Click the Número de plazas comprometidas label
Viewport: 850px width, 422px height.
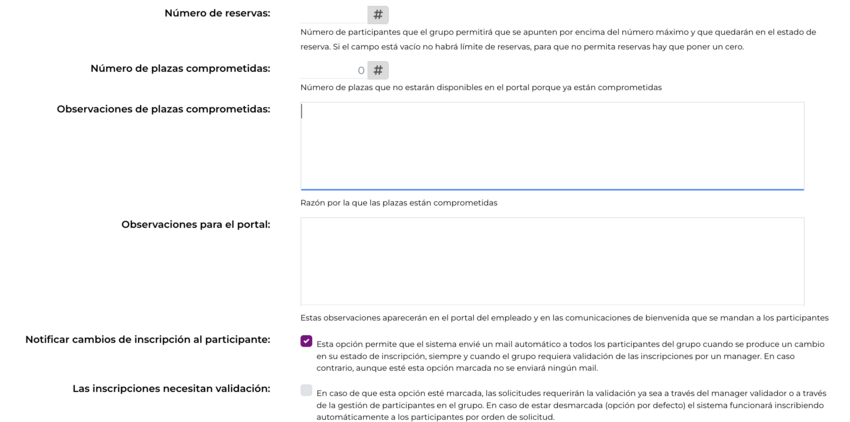click(x=181, y=68)
